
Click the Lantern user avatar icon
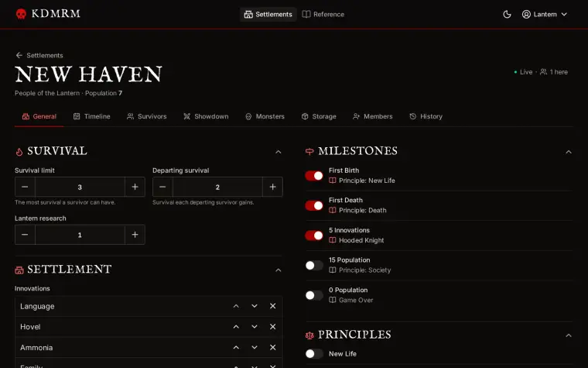tap(526, 14)
